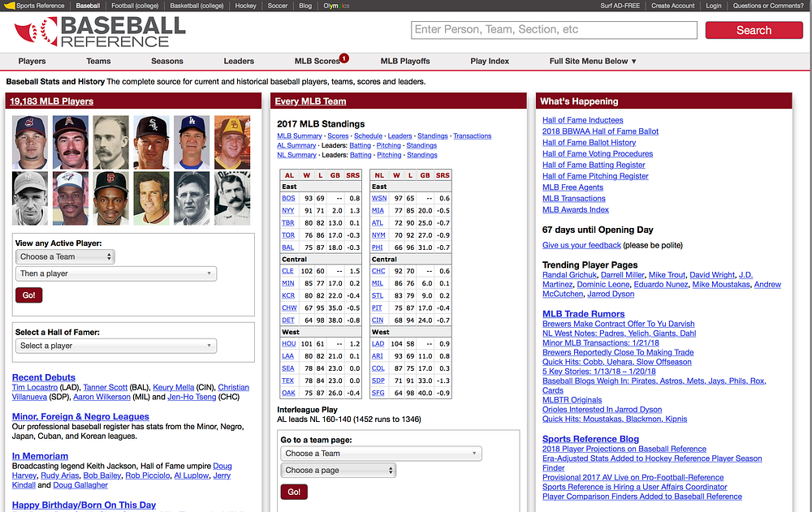Click Login in top bar
The height and width of the screenshot is (512, 812).
[713, 6]
